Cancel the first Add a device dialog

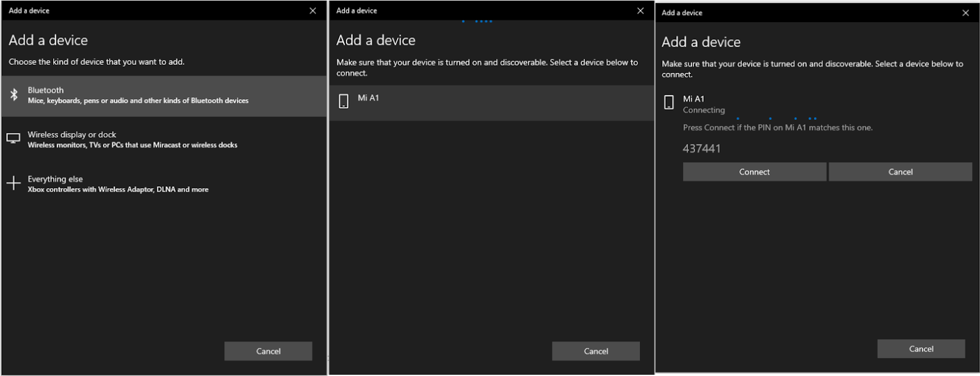268,351
